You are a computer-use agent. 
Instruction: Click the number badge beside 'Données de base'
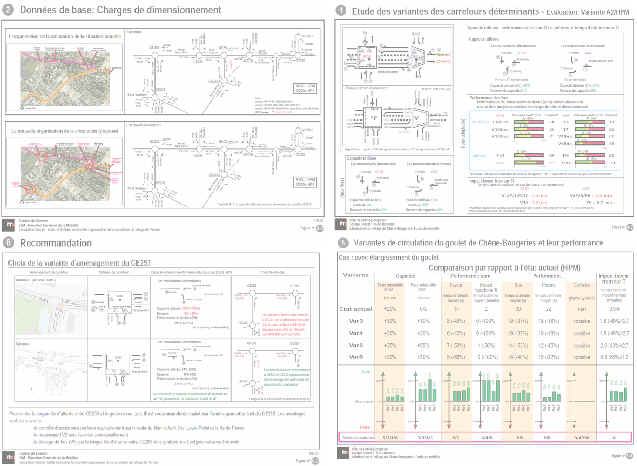coord(8,10)
